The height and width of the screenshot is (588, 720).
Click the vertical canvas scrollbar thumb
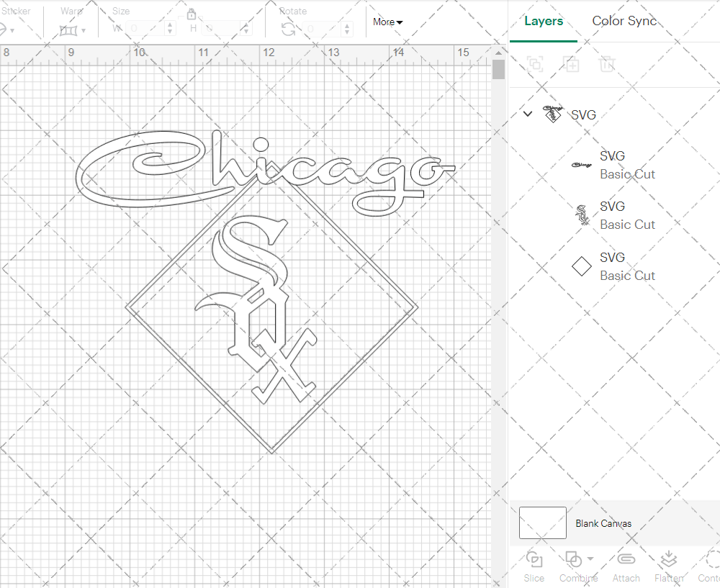[x=498, y=70]
